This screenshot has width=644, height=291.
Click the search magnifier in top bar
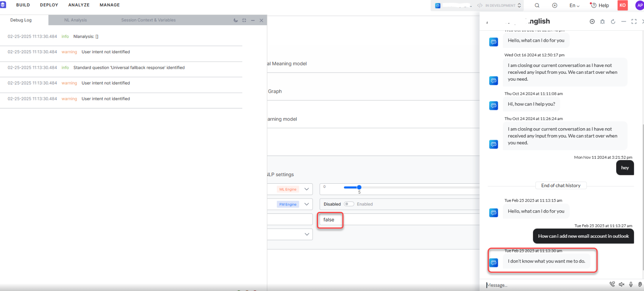[537, 5]
